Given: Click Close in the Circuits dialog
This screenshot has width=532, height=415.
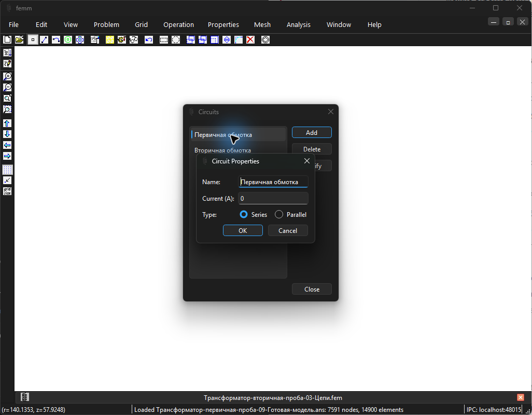Looking at the screenshot, I should click(312, 289).
